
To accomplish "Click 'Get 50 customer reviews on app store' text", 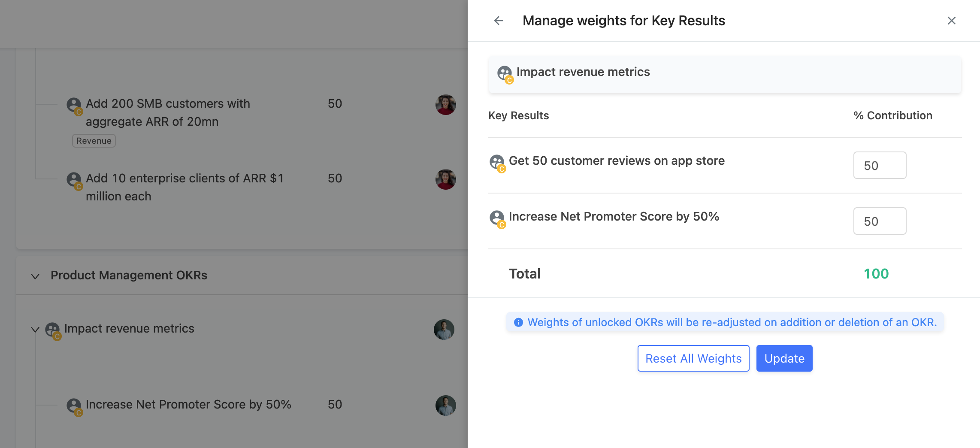I will [x=617, y=160].
